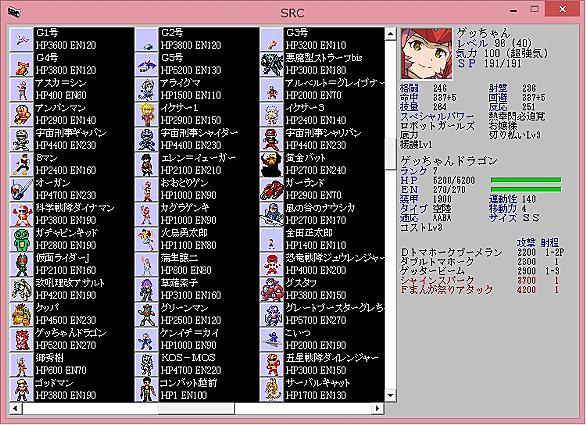Click horizontal scrollbar right arrow
This screenshot has height=425, width=586.
click(378, 408)
